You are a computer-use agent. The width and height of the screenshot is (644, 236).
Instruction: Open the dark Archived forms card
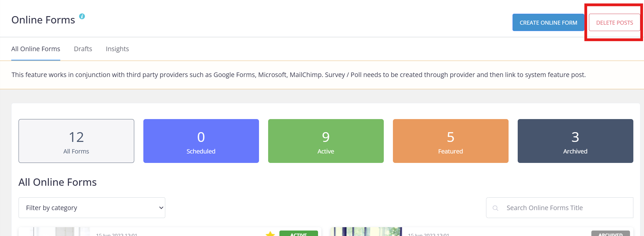pyautogui.click(x=576, y=141)
